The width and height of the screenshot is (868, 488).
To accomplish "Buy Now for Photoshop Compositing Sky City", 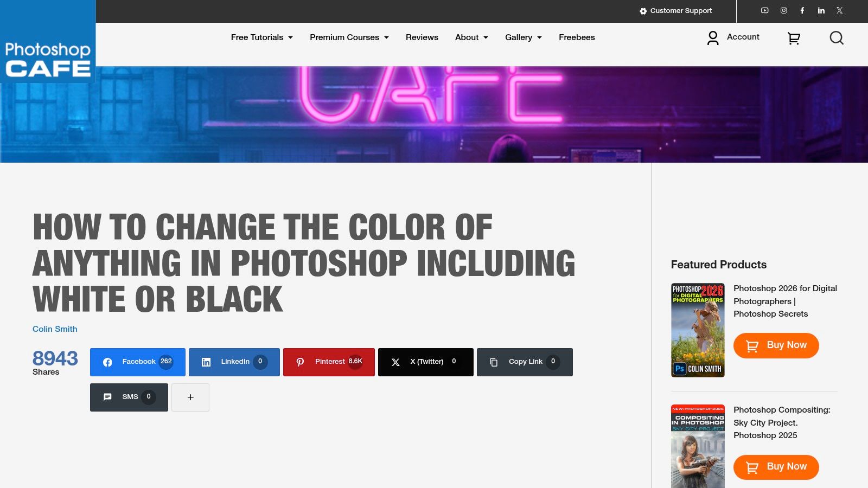I will [776, 467].
